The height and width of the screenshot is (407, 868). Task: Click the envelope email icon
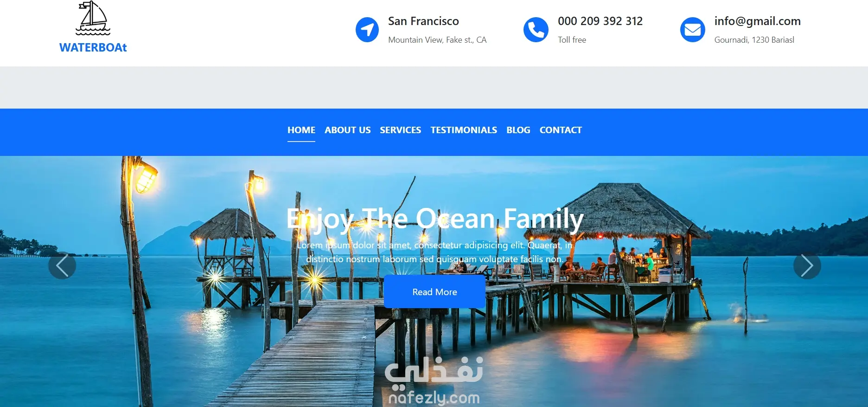[693, 30]
